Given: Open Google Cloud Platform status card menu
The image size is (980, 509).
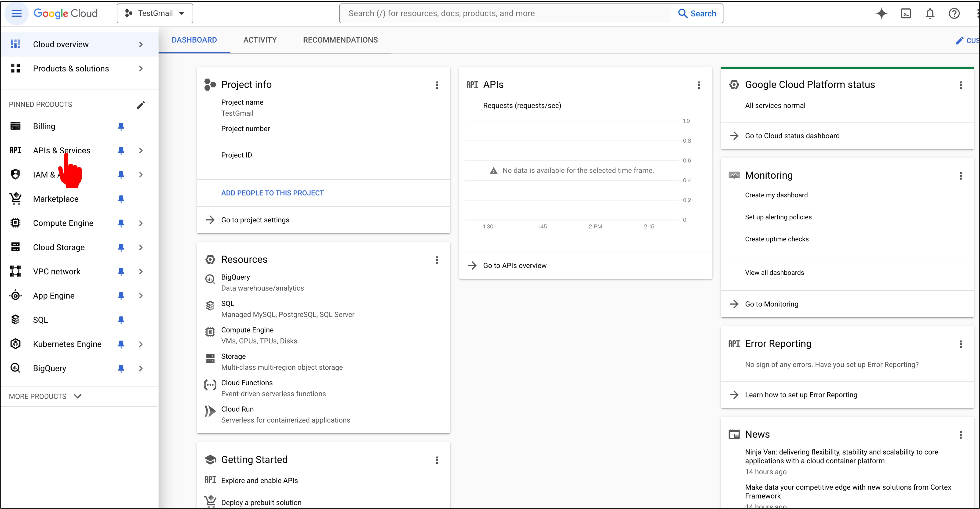Looking at the screenshot, I should (x=961, y=85).
